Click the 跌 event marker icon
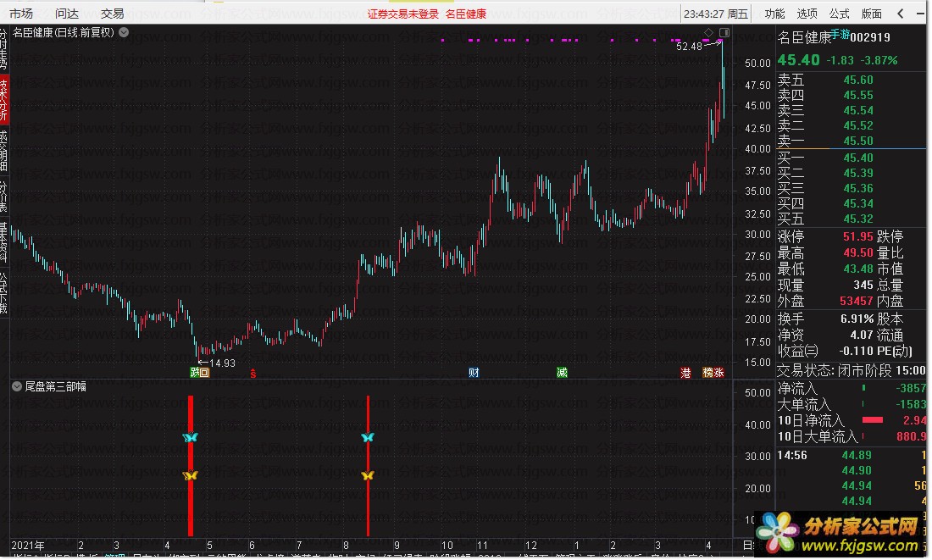This screenshot has width=932, height=560. pos(194,373)
